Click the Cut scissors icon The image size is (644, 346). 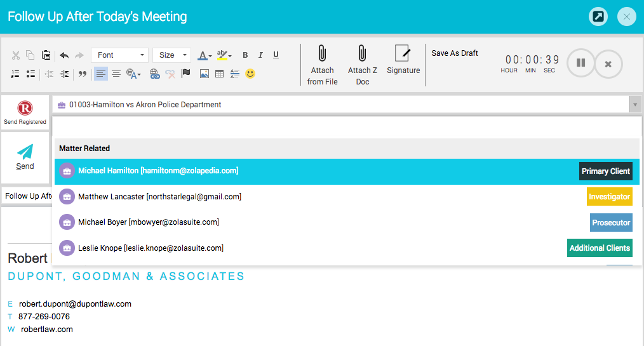[16, 55]
